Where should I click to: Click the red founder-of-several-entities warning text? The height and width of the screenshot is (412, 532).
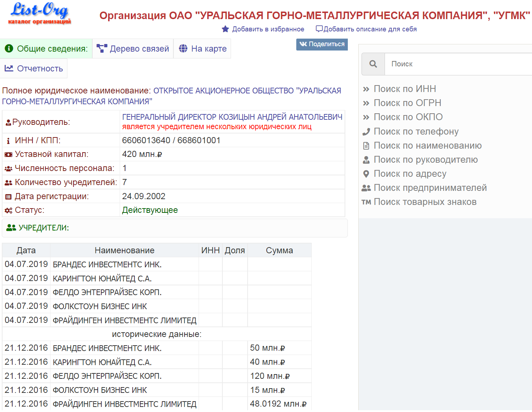point(217,127)
